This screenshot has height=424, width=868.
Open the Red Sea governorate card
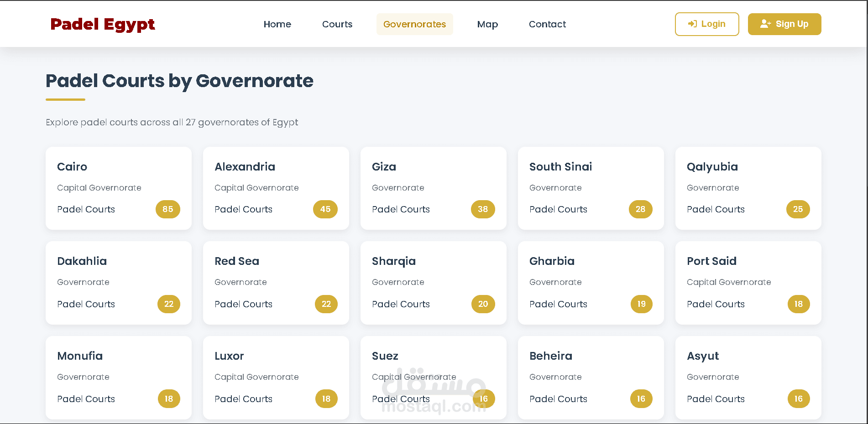click(276, 283)
